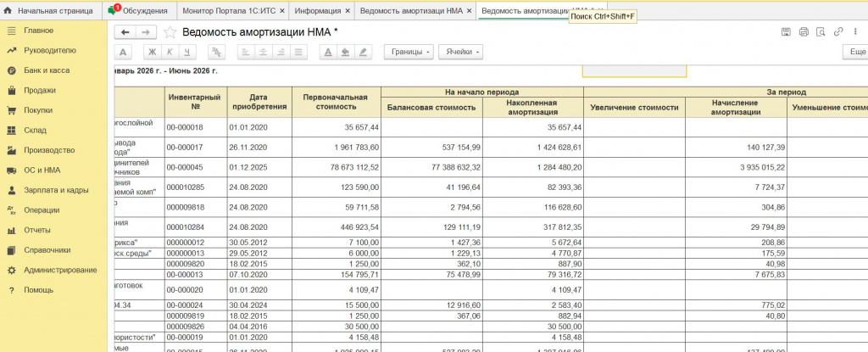This screenshot has width=868, height=352.
Task: Switch to Обсуждения tab
Action: pyautogui.click(x=139, y=10)
